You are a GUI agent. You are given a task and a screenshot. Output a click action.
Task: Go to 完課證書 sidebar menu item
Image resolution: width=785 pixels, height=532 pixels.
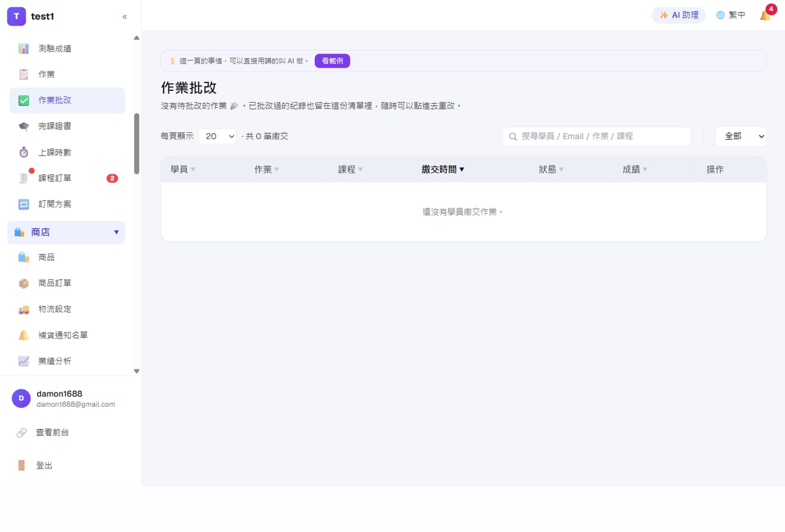click(x=67, y=126)
